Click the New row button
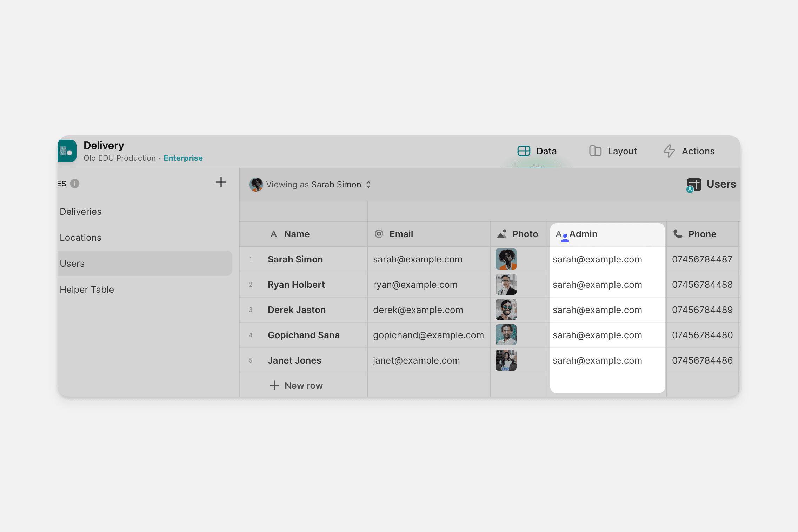798x532 pixels. click(x=297, y=386)
